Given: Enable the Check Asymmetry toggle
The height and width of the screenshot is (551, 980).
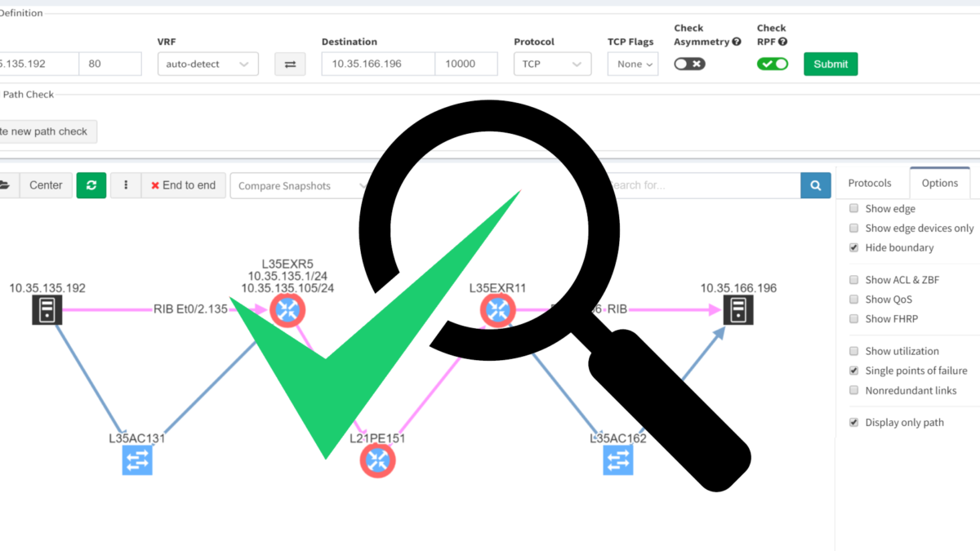Looking at the screenshot, I should click(x=689, y=63).
